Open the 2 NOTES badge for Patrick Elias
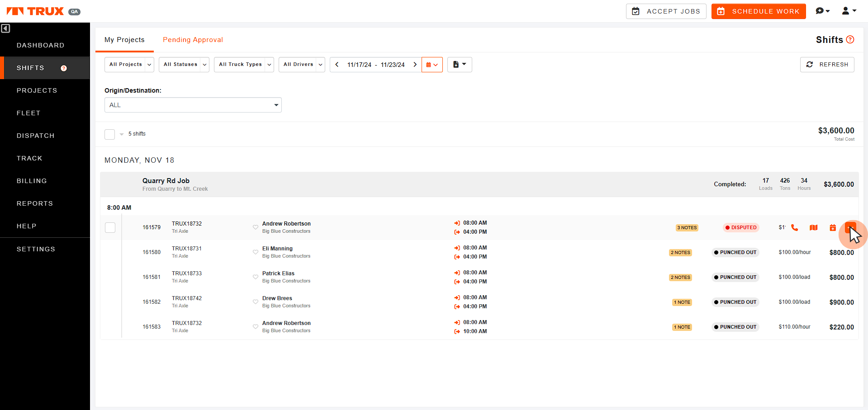The width and height of the screenshot is (868, 410). 681,278
